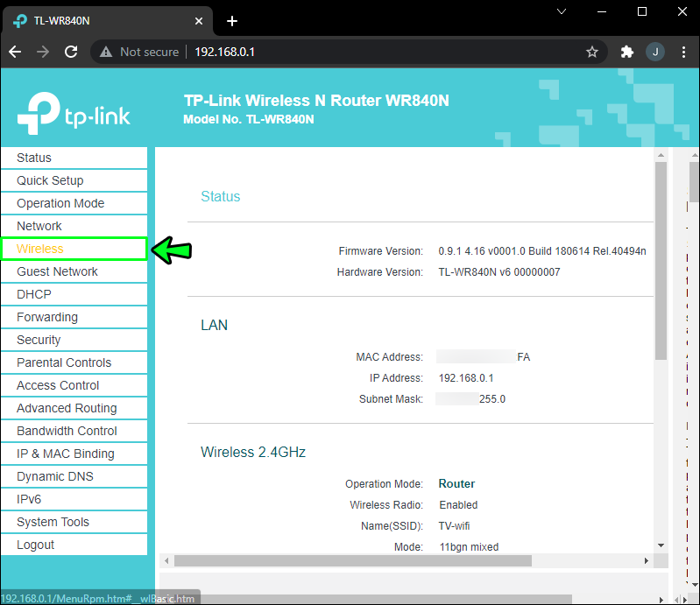The image size is (700, 605).
Task: Open the Network menu
Action: point(74,226)
